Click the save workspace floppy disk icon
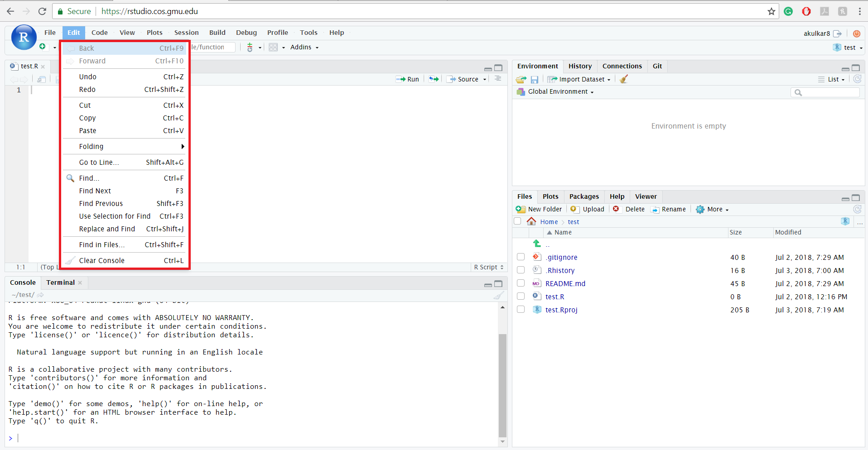 535,79
